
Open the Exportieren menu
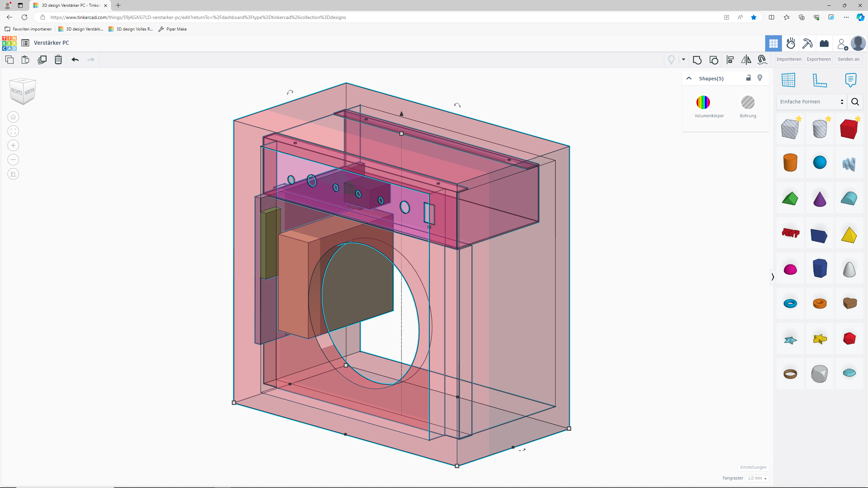pos(818,59)
